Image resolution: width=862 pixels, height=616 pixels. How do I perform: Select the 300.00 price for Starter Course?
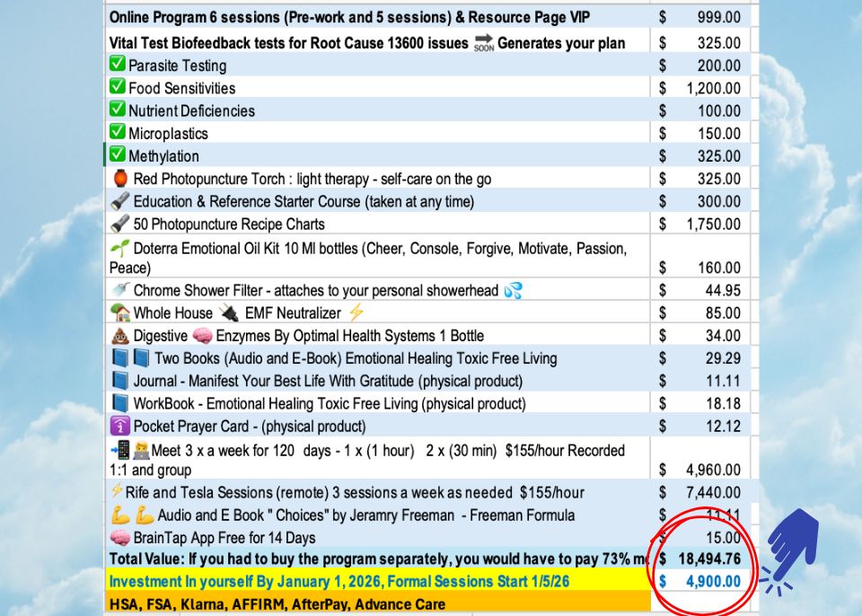pos(718,201)
